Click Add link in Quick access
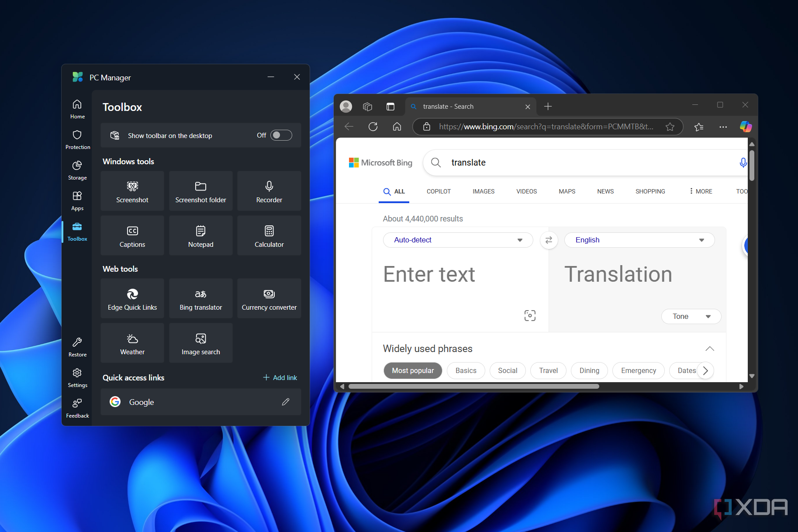This screenshot has height=532, width=798. coord(280,377)
